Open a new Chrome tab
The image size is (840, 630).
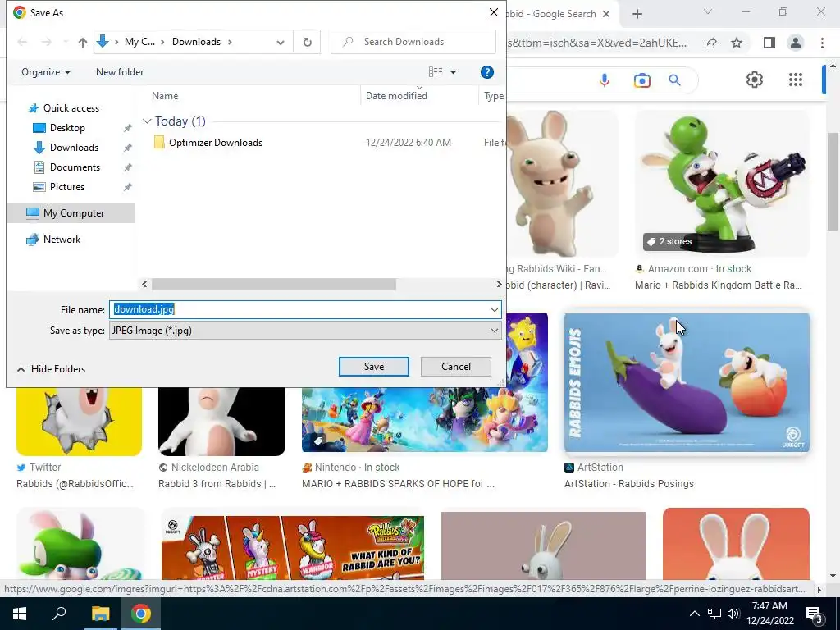click(637, 14)
